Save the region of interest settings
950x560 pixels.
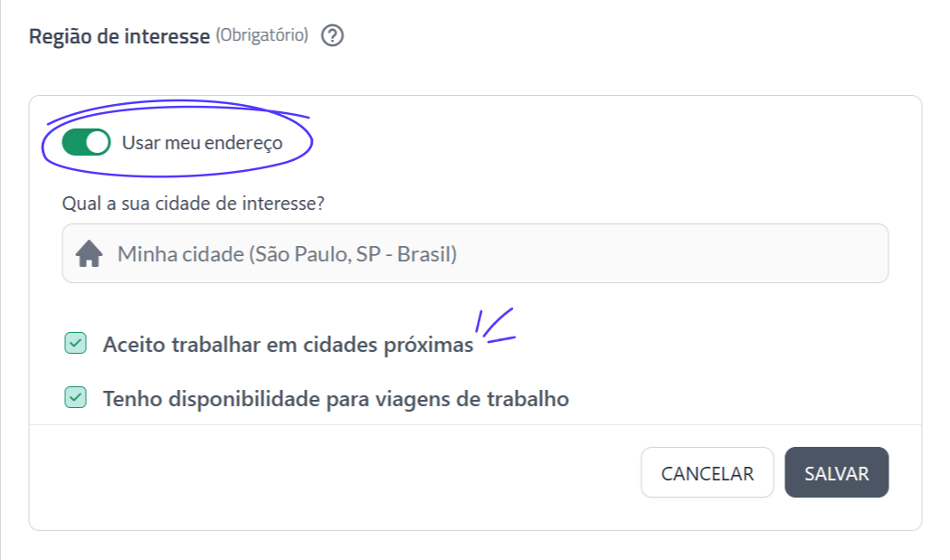[836, 472]
